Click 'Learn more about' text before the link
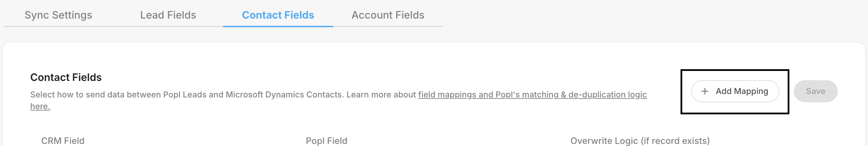Image resolution: width=868 pixels, height=146 pixels. point(381,95)
